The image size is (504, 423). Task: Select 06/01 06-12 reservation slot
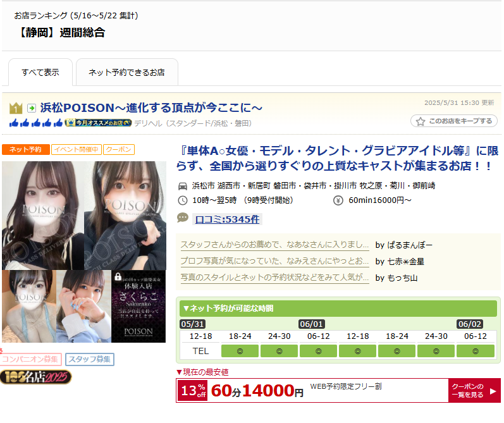[x=318, y=351]
